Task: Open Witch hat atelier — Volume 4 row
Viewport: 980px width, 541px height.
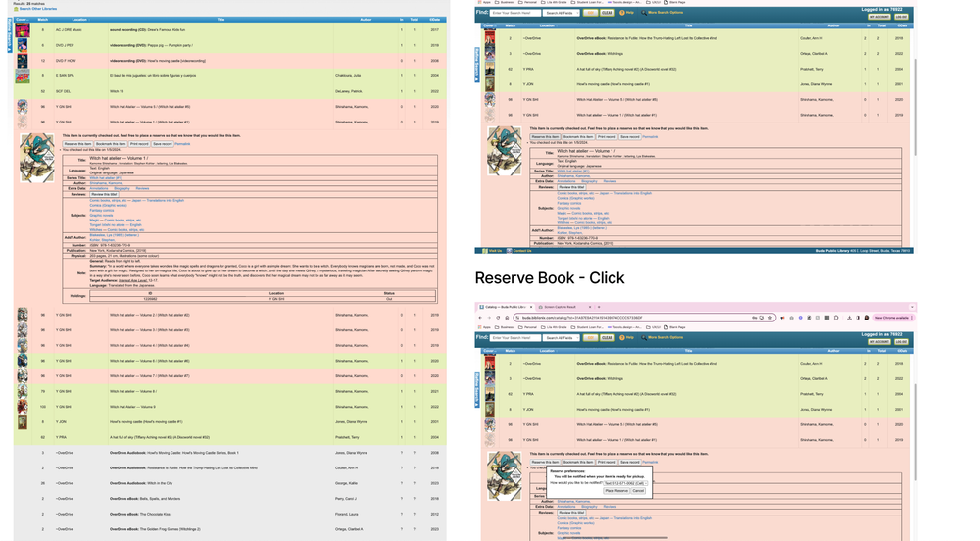Action: (230, 345)
